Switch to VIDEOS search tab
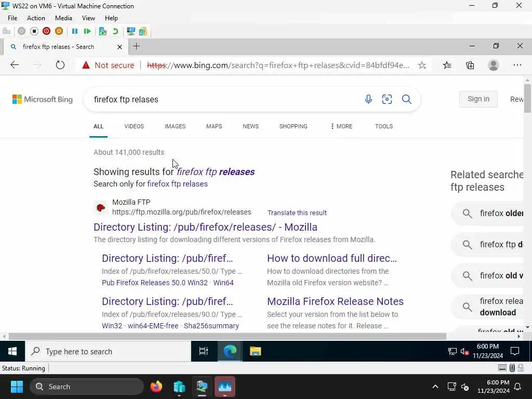This screenshot has width=532, height=399. pos(134,126)
